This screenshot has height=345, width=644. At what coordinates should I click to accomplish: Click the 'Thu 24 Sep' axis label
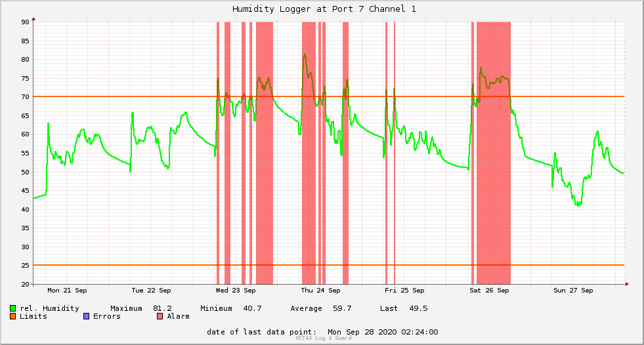click(x=320, y=291)
